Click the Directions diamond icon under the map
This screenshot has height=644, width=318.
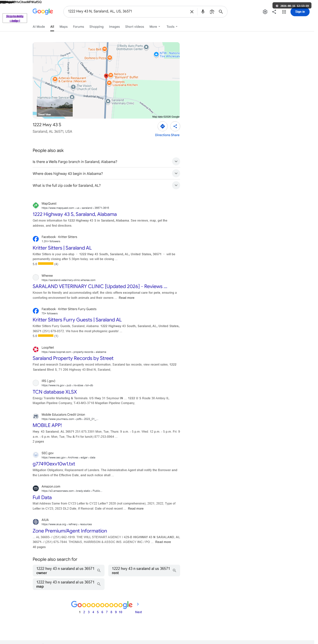[x=162, y=126]
